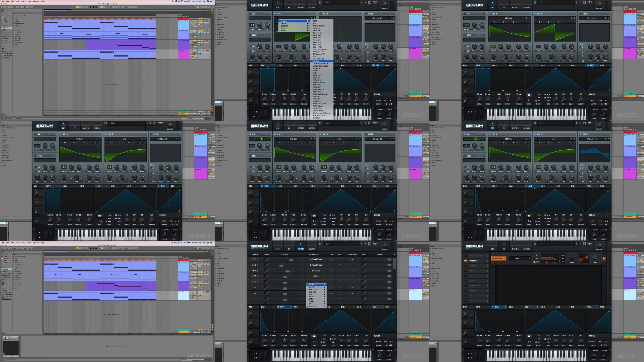Viewport: 644px width, 362px height.
Task: Go to previous preset in Serum's FX view
Action: tap(576, 244)
